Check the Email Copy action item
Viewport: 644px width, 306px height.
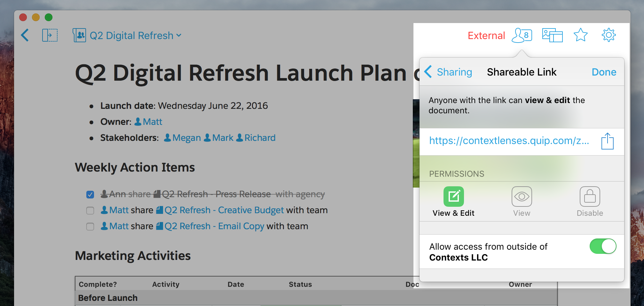click(x=90, y=227)
